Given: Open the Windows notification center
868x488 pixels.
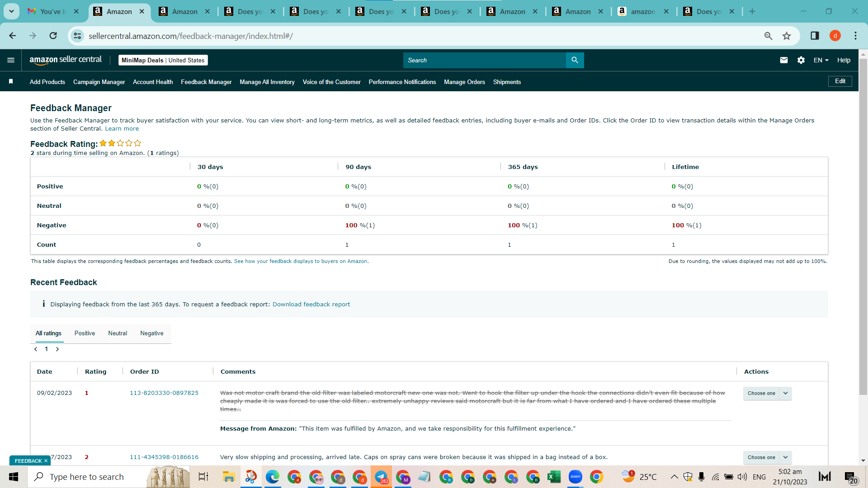Looking at the screenshot, I should coord(850,477).
